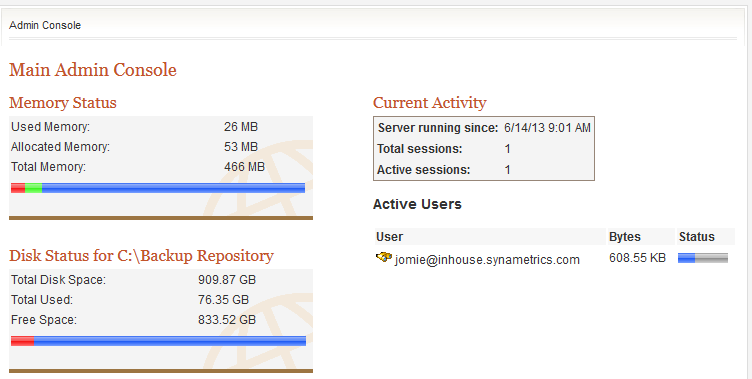Click the Main Admin Console heading
Screen dimensions: 752x379
pyautogui.click(x=93, y=70)
